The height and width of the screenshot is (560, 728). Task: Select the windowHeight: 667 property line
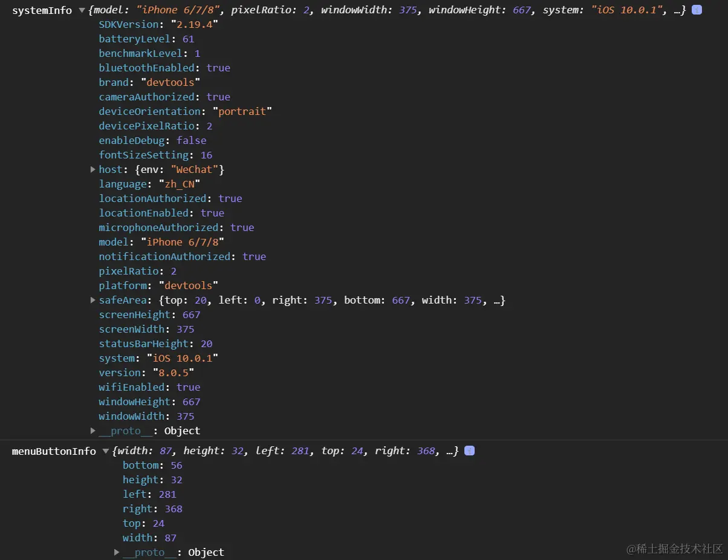(x=149, y=402)
